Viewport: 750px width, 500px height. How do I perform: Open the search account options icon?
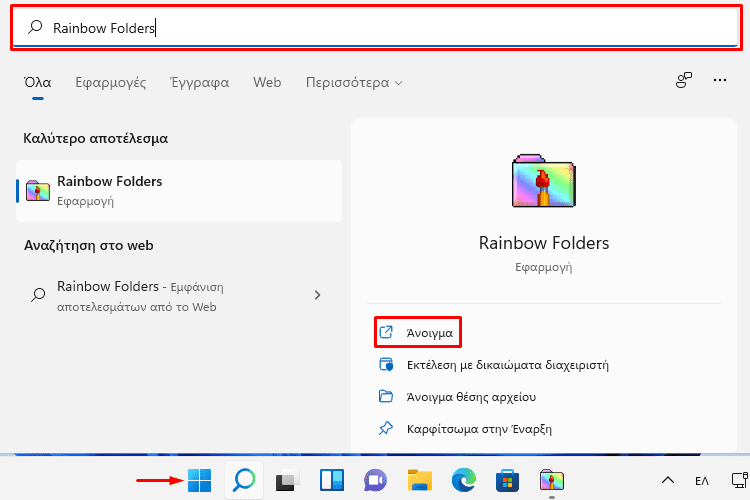pos(684,80)
